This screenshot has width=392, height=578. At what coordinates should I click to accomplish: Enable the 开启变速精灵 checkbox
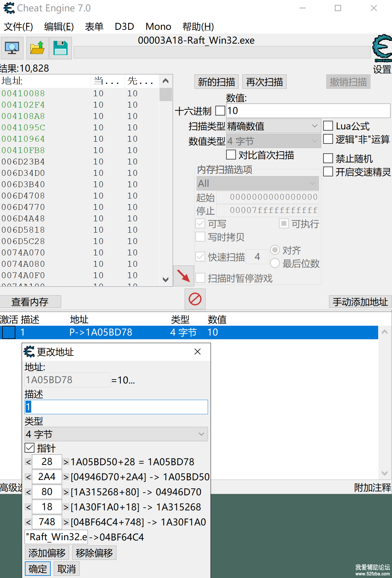328,171
